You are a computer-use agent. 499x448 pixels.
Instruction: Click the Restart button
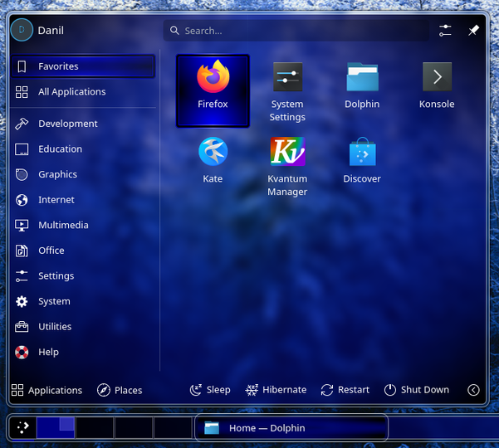(345, 390)
